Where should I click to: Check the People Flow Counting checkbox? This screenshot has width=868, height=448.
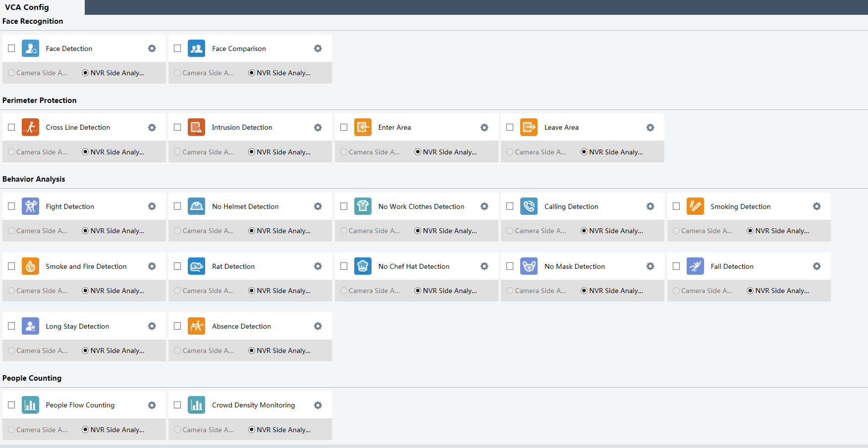[x=11, y=405]
